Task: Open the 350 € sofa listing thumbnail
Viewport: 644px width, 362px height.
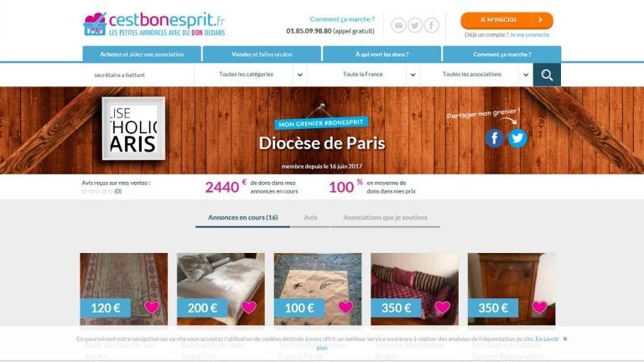Action: point(414,289)
